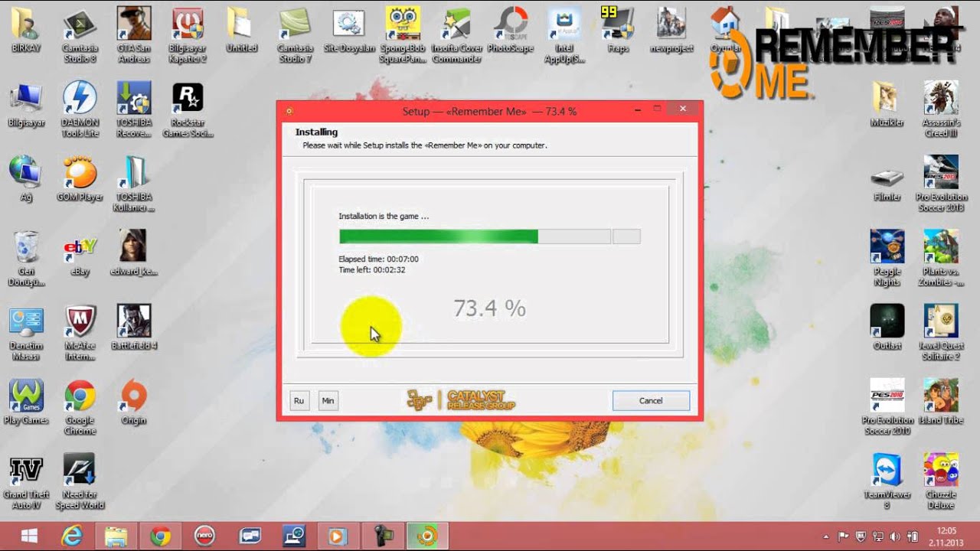The width and height of the screenshot is (980, 551).
Task: Click the Elapsed time: 00:07:00 text
Action: point(378,259)
